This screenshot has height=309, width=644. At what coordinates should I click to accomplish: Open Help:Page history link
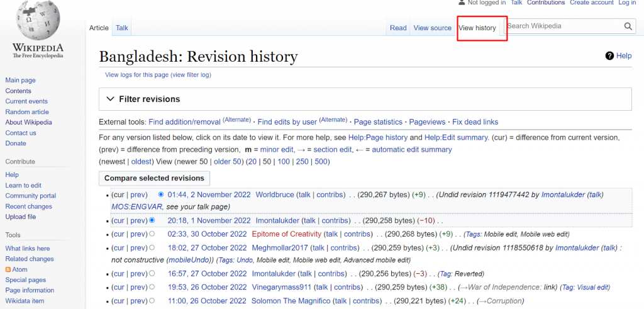click(378, 137)
